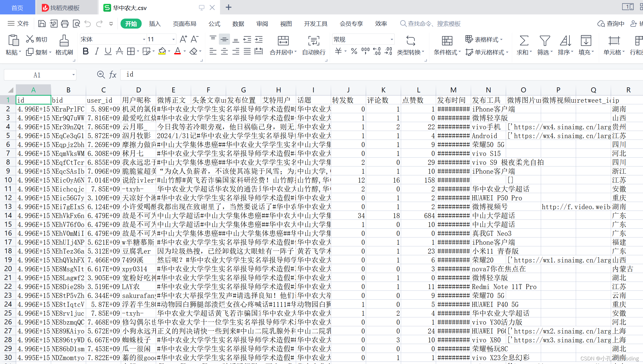Open font size 11 dropdown

click(x=173, y=39)
